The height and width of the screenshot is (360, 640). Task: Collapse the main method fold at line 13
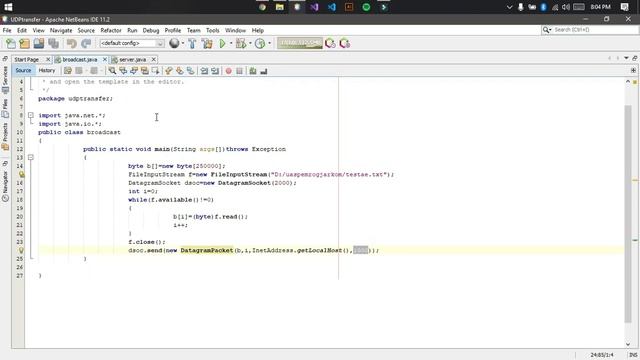31,158
